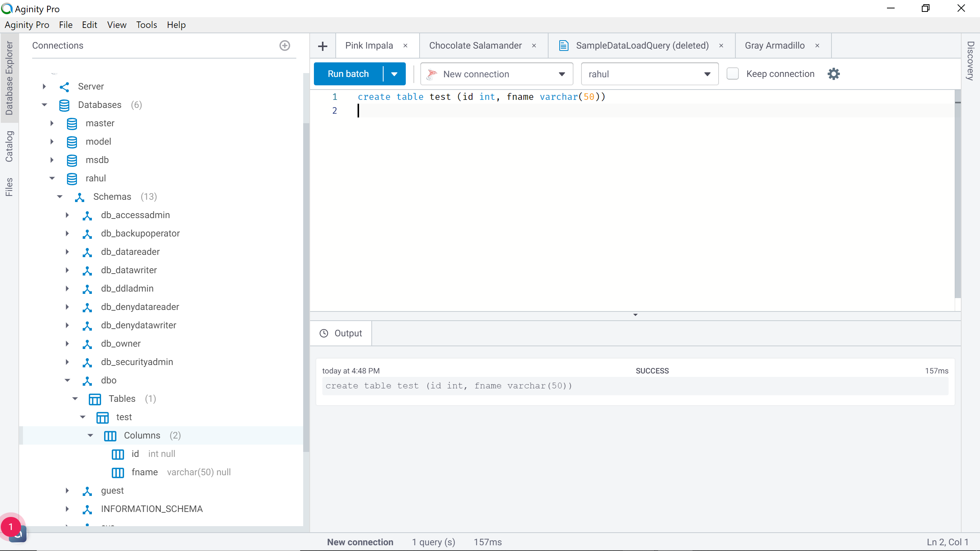
Task: Open the Catalog side panel
Action: tap(9, 147)
